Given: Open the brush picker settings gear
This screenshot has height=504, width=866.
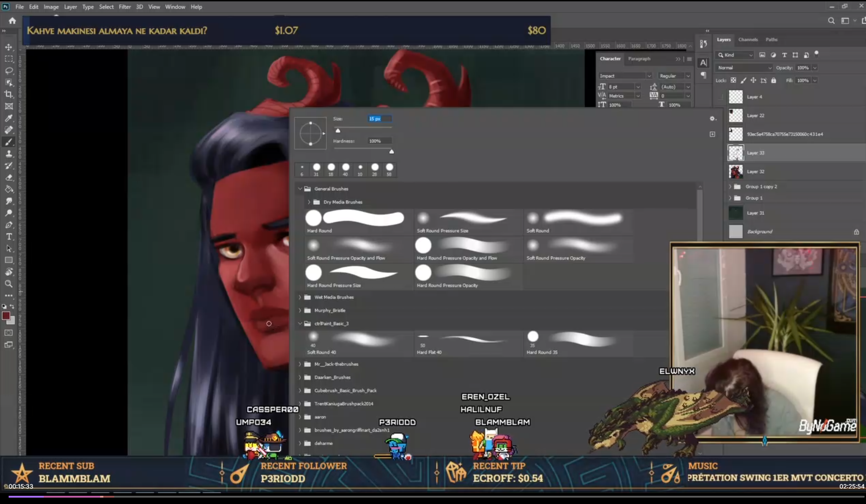Looking at the screenshot, I should pos(713,118).
